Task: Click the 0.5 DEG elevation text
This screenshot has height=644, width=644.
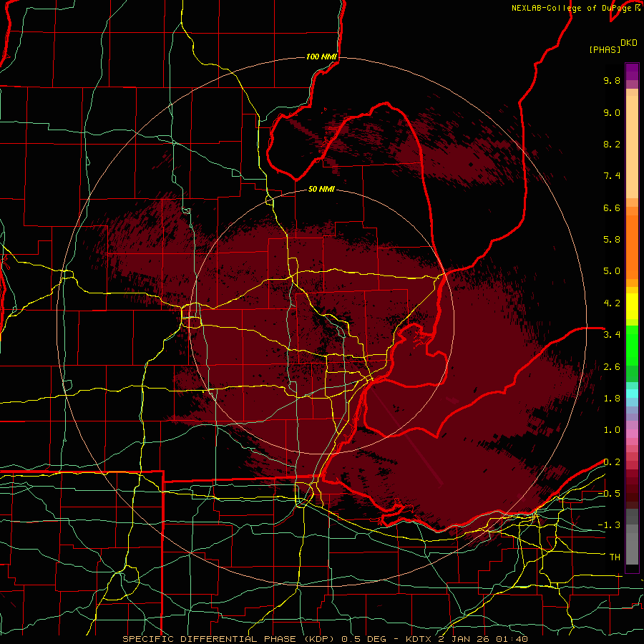Action: point(364,639)
